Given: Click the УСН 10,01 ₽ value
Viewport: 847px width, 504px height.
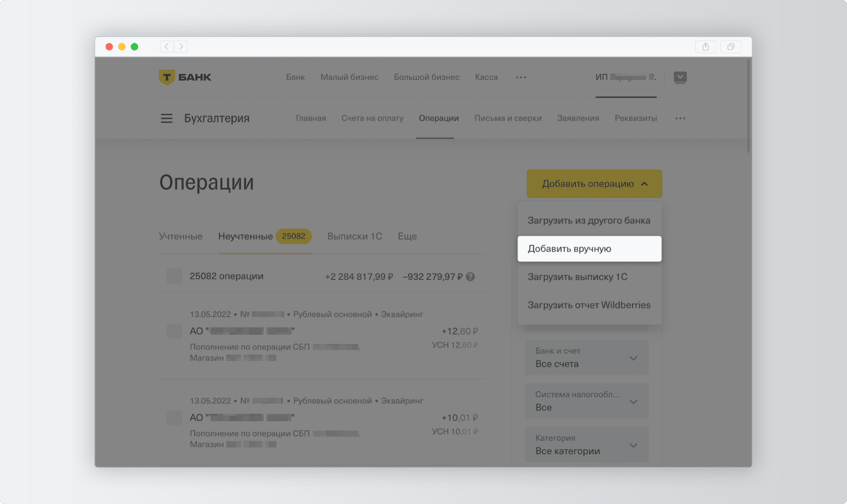Looking at the screenshot, I should click(x=455, y=432).
